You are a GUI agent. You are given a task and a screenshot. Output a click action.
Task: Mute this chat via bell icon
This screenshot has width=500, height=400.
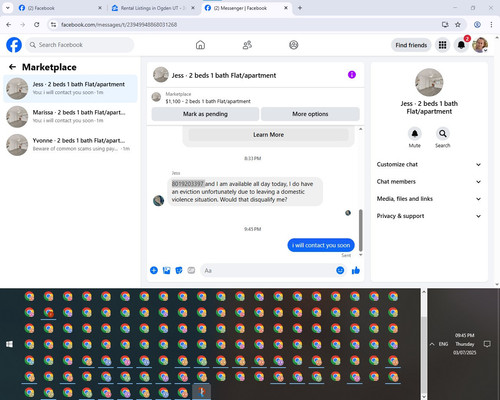[415, 134]
